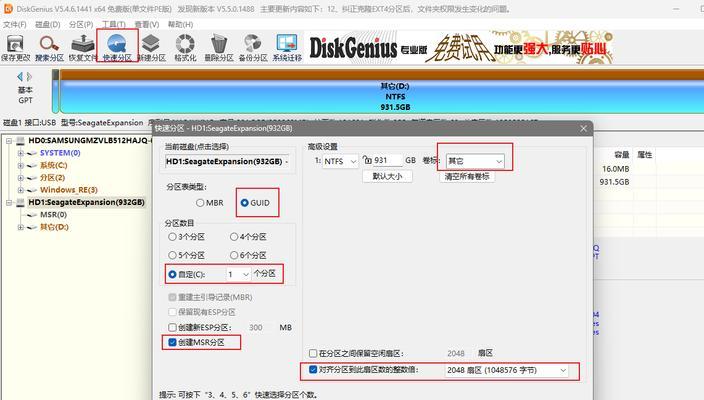Click the 16.0MB capacity cell
This screenshot has width=704, height=400.
(616, 169)
